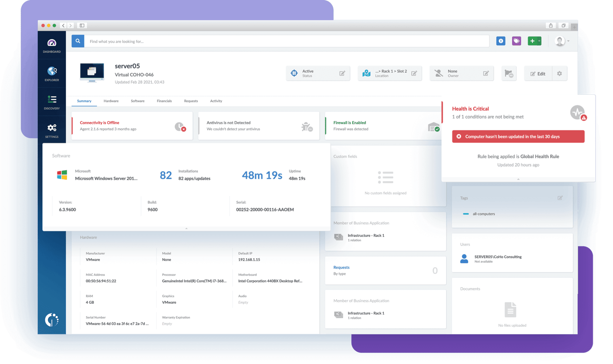Image resolution: width=613 pixels, height=364 pixels.
Task: Click the search field at the top
Action: [283, 41]
